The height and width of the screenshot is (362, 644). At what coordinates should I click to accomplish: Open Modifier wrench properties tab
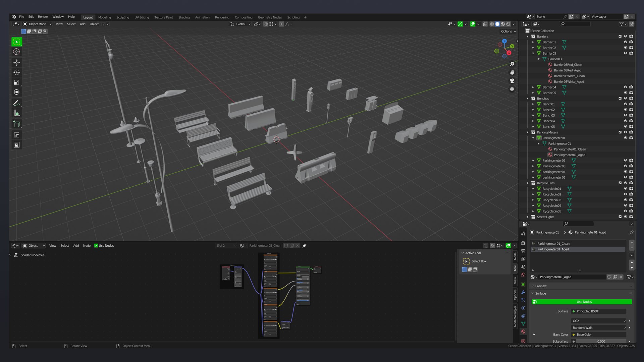[x=523, y=292]
